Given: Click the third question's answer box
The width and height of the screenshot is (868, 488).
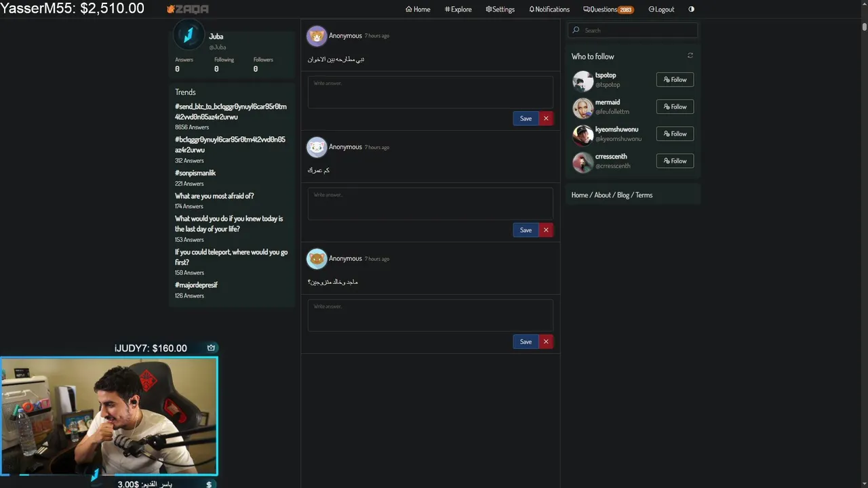Looking at the screenshot, I should tap(431, 315).
